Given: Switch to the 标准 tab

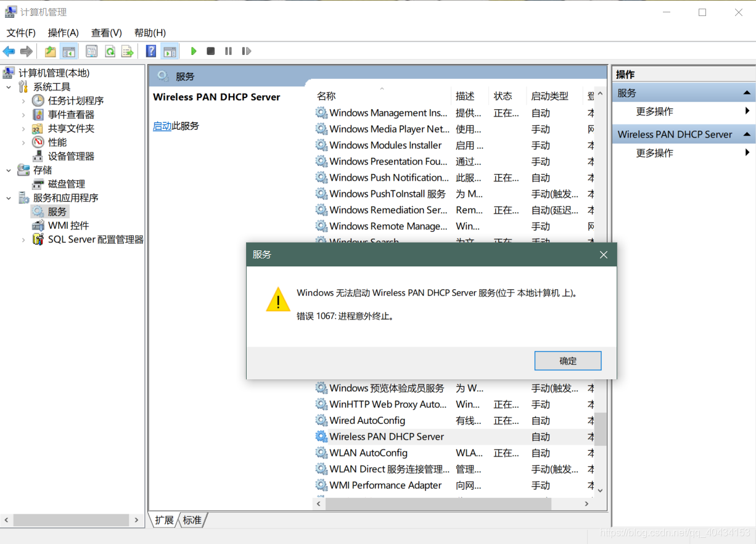Looking at the screenshot, I should pos(192,520).
